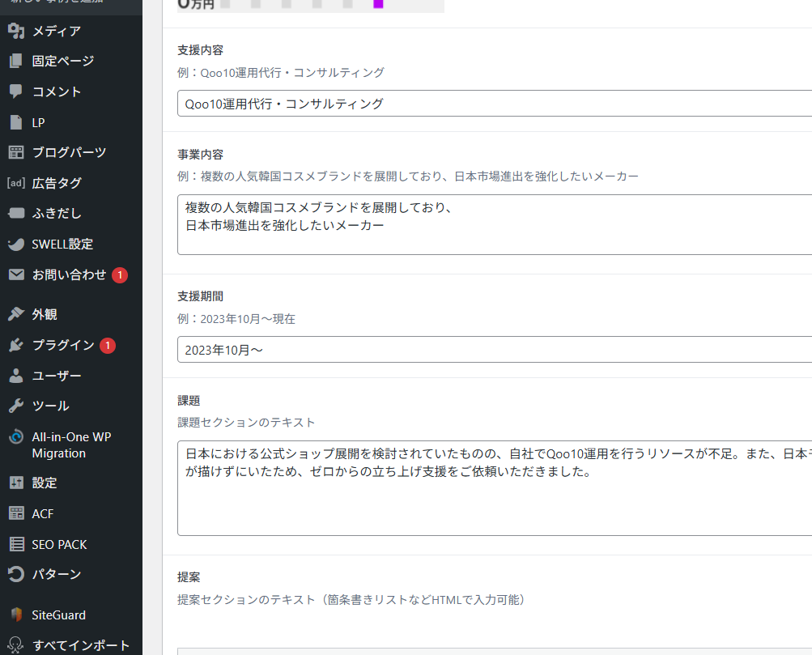Open All-in-One WP Migration menu
Viewport: 812px width, 655px height.
pyautogui.click(x=71, y=444)
